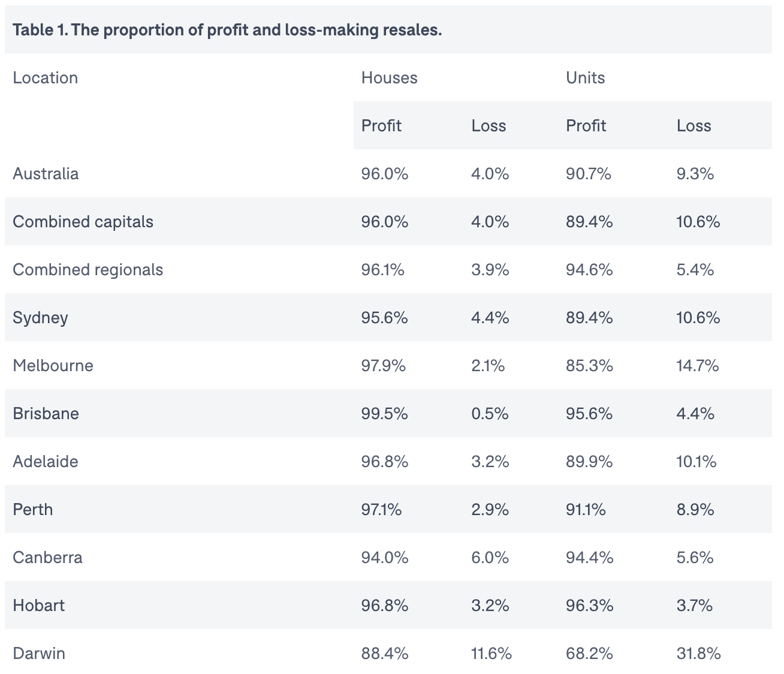The height and width of the screenshot is (674, 784).
Task: Select the Loss subheader under Units
Action: [x=693, y=126]
